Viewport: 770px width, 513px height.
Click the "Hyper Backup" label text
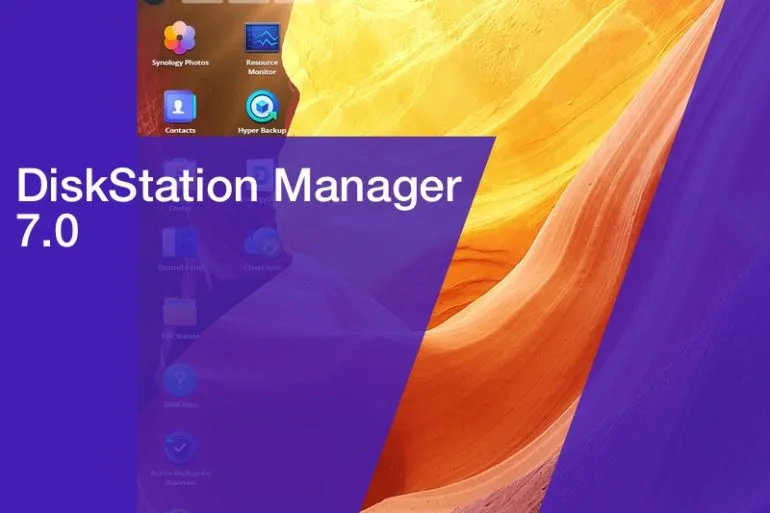[262, 131]
